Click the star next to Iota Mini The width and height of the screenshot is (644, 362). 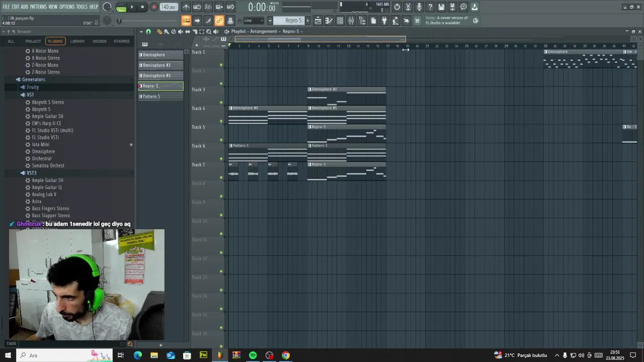[131, 145]
